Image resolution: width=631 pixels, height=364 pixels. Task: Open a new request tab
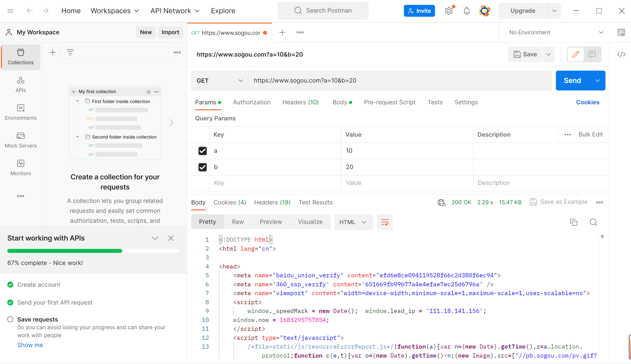(282, 32)
